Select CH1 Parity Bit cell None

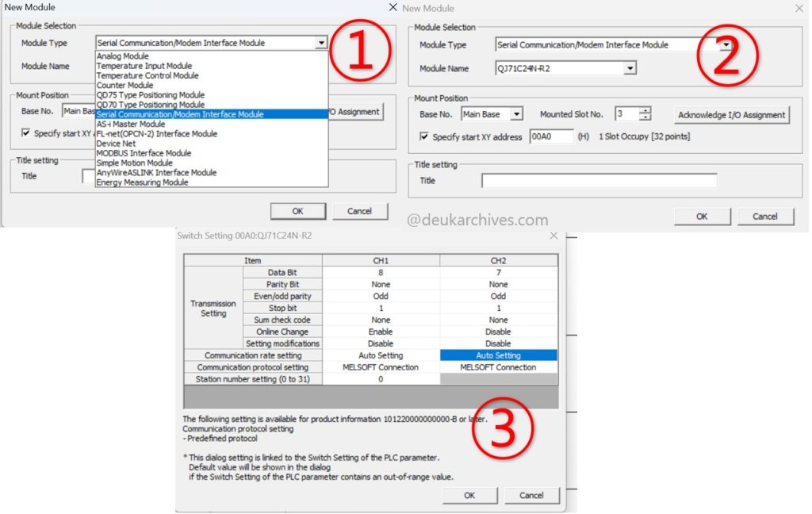(381, 285)
